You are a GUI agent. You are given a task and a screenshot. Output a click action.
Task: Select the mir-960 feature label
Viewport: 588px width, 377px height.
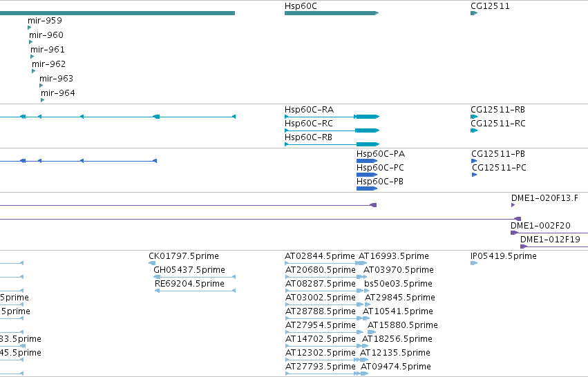46,35
